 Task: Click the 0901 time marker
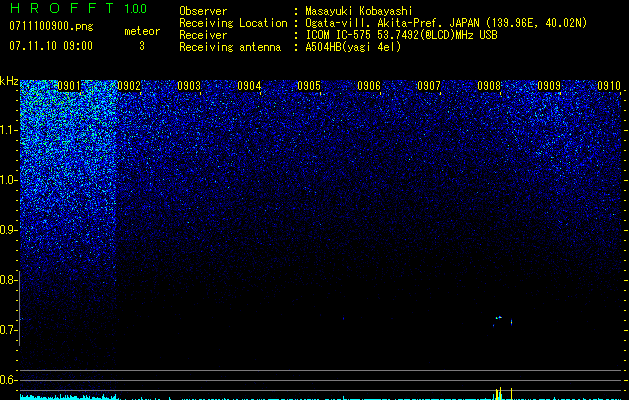click(69, 86)
